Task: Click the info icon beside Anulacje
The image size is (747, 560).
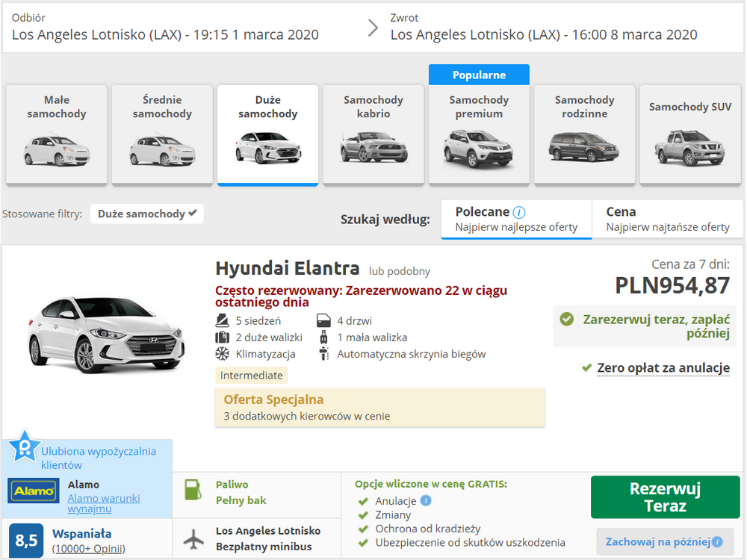Action: coord(427,500)
